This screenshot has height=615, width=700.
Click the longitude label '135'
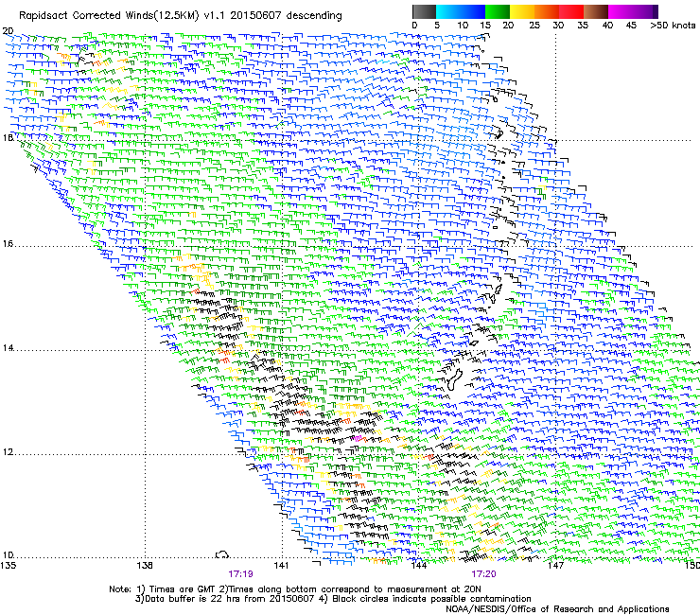tap(8, 566)
